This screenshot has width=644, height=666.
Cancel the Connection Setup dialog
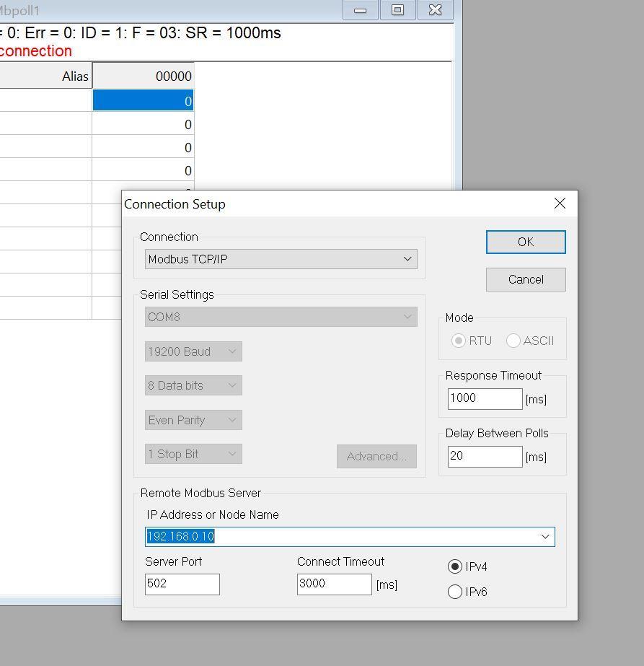click(526, 279)
